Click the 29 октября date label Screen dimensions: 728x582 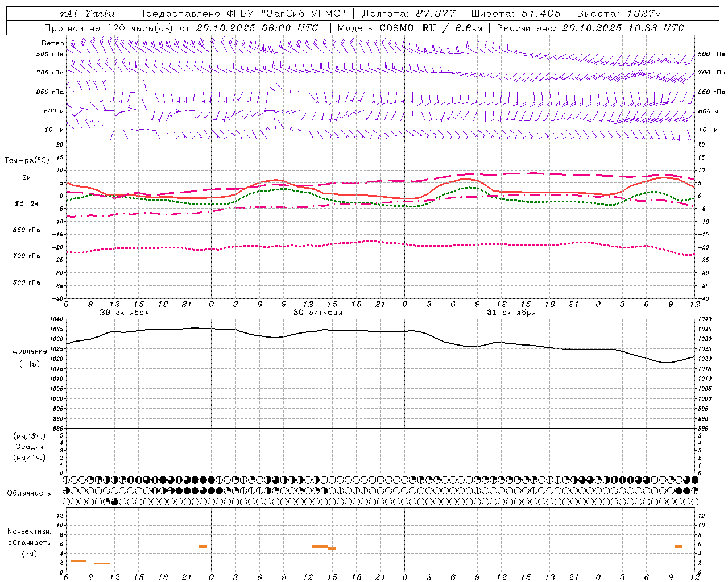(x=125, y=313)
